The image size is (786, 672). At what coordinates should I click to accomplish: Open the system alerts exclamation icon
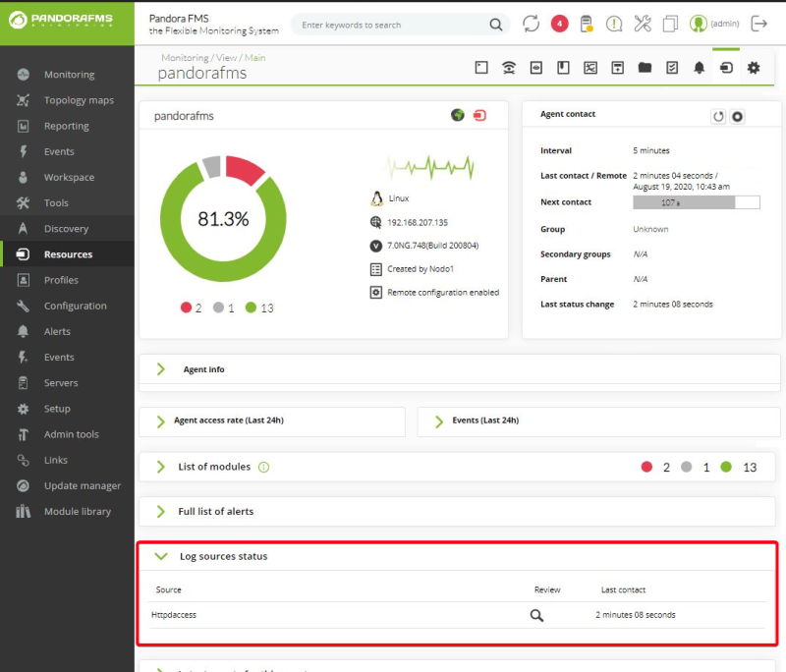pos(613,24)
